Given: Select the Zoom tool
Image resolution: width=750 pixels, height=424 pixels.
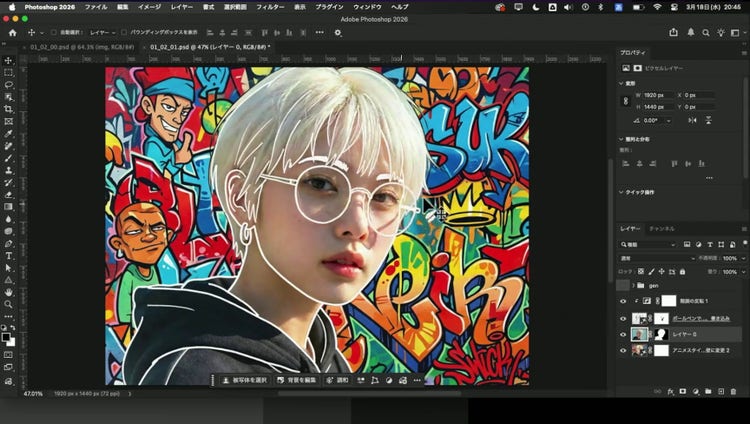Looking at the screenshot, I should (x=8, y=304).
